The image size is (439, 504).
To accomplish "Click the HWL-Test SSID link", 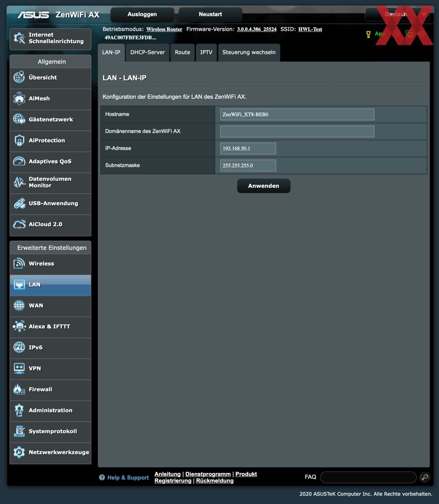I will [x=310, y=29].
